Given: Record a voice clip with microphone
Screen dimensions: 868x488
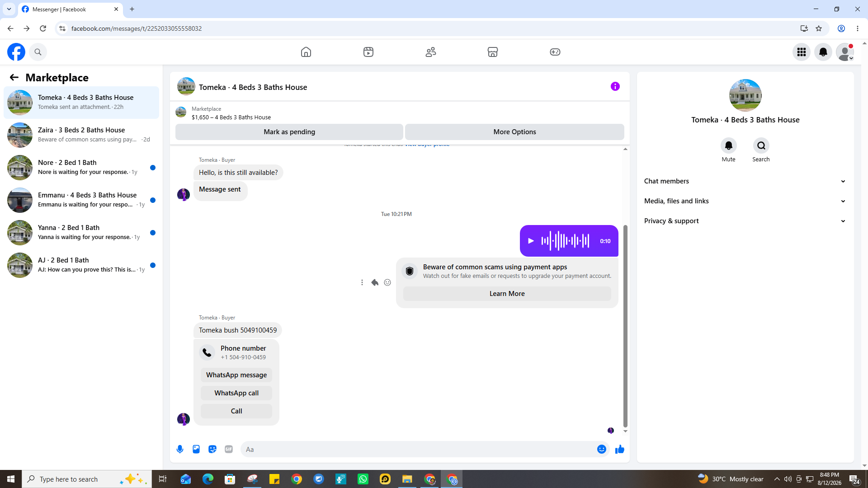Looking at the screenshot, I should (180, 449).
